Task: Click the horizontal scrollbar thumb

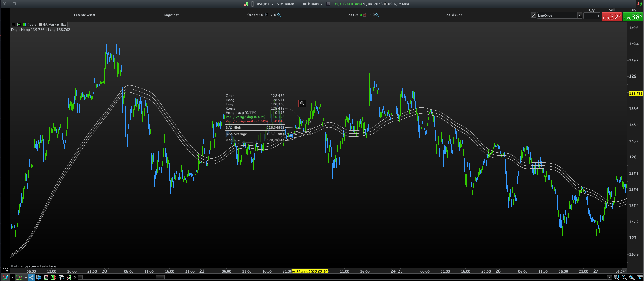Action: point(160,277)
